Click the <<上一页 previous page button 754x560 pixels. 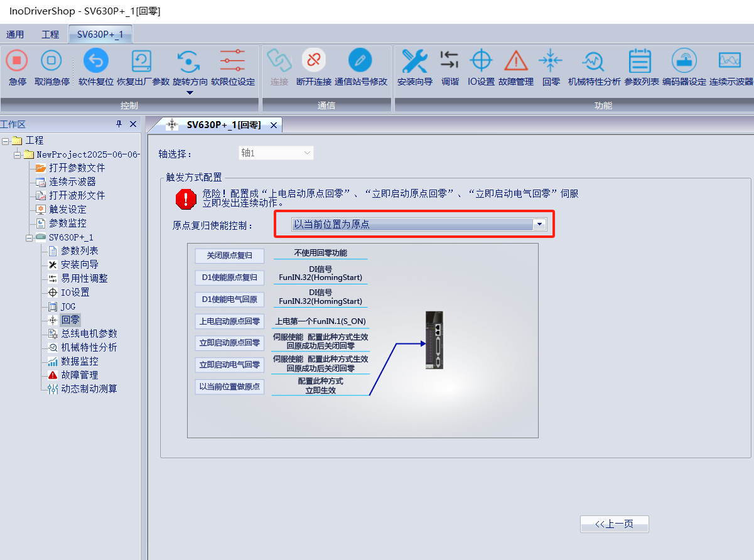point(614,524)
